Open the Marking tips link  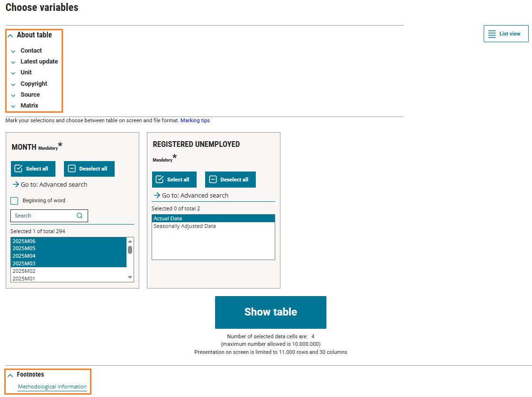click(195, 121)
